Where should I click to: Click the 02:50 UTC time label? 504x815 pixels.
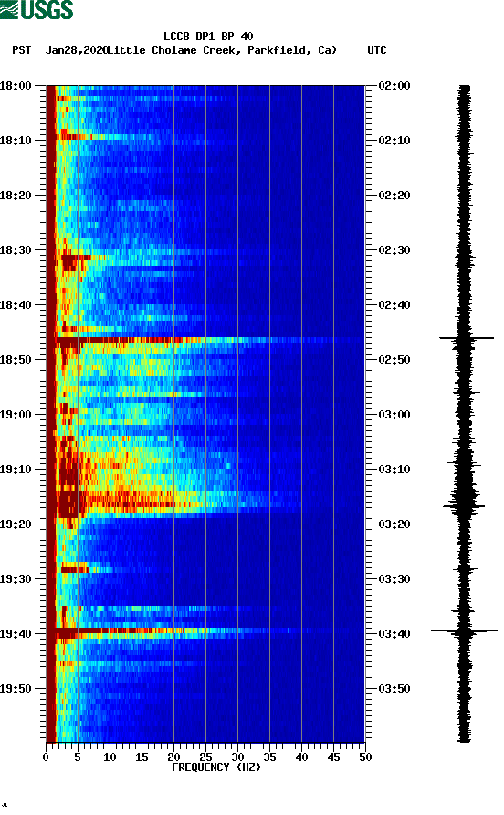[x=394, y=360]
